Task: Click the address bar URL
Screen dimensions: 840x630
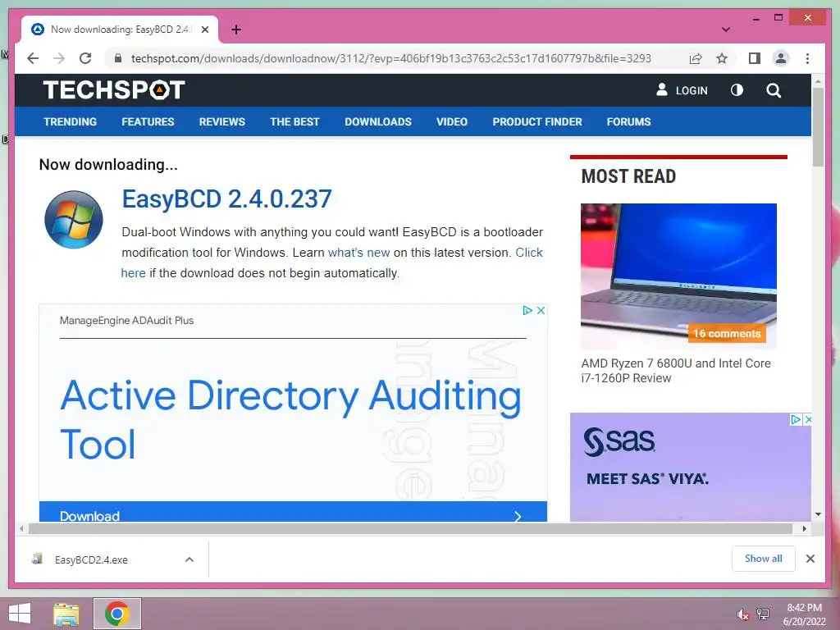Action: [x=390, y=58]
